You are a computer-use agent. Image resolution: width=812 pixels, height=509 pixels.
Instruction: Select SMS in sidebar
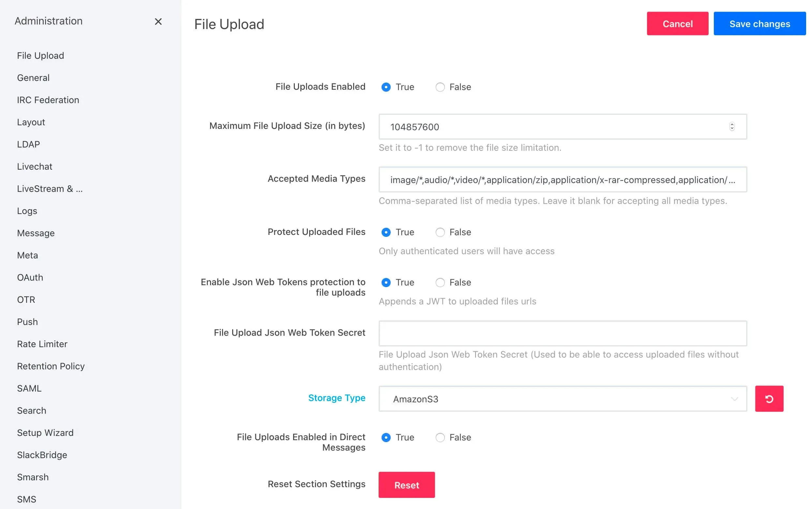(x=26, y=500)
